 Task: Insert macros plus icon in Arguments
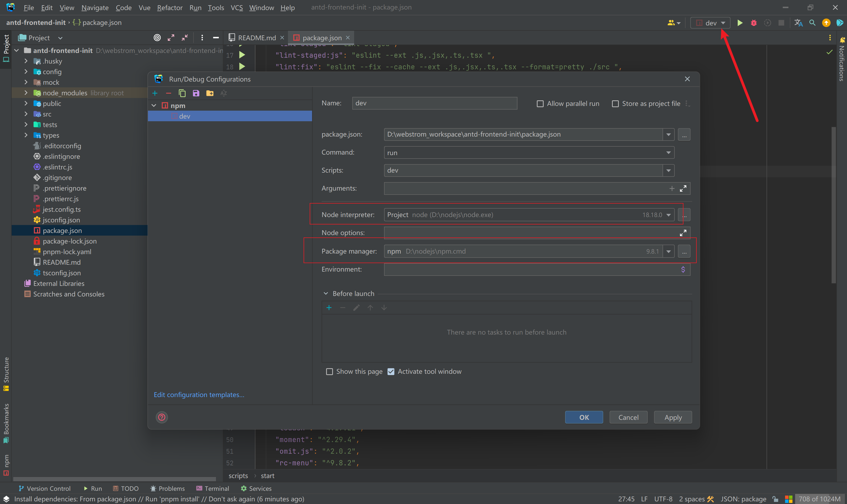pos(672,188)
